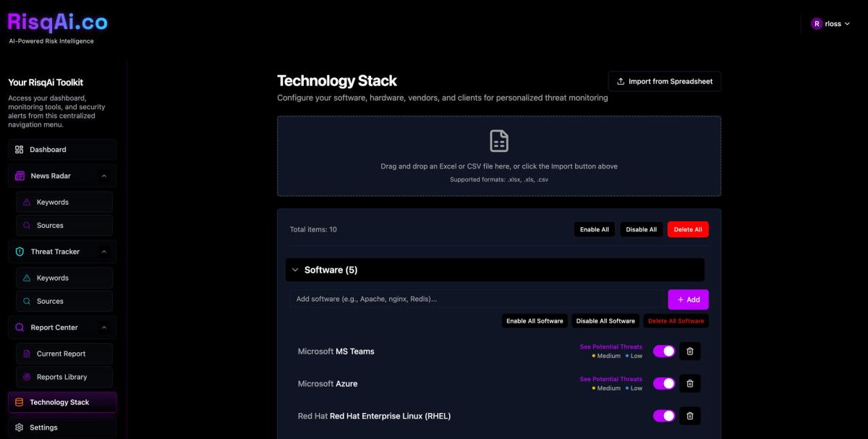Click the Technology Stack database icon
The width and height of the screenshot is (868, 439).
[20, 402]
